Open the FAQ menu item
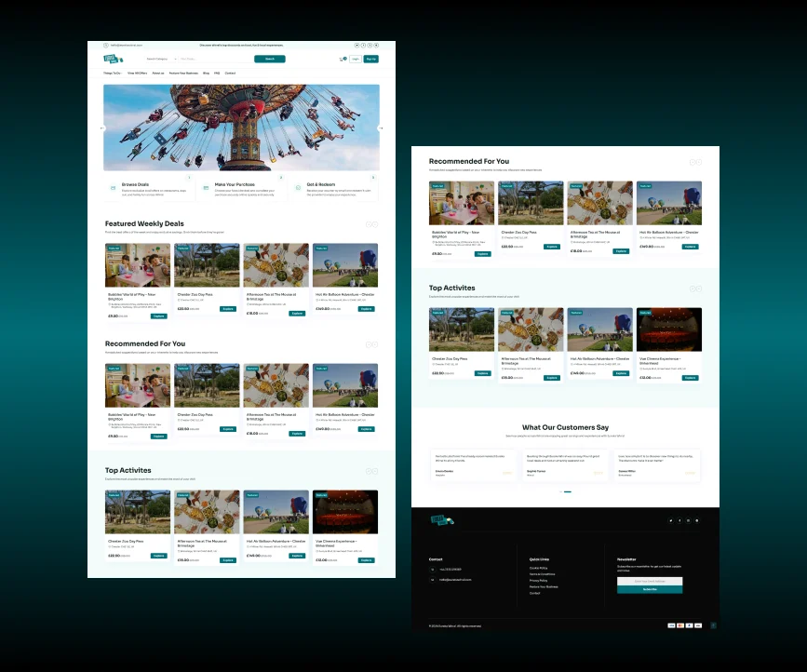This screenshot has height=672, width=807. 217,73
